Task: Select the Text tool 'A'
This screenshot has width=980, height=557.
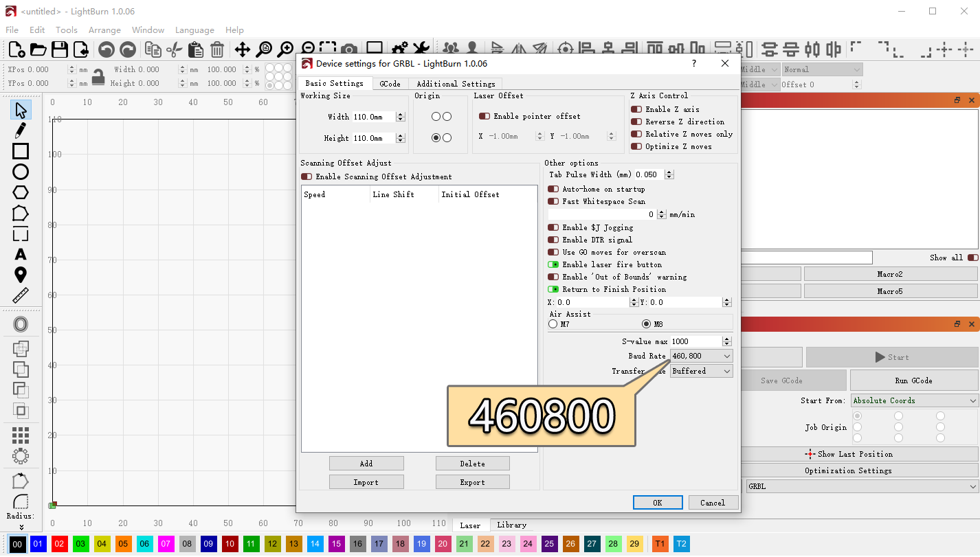Action: click(21, 255)
